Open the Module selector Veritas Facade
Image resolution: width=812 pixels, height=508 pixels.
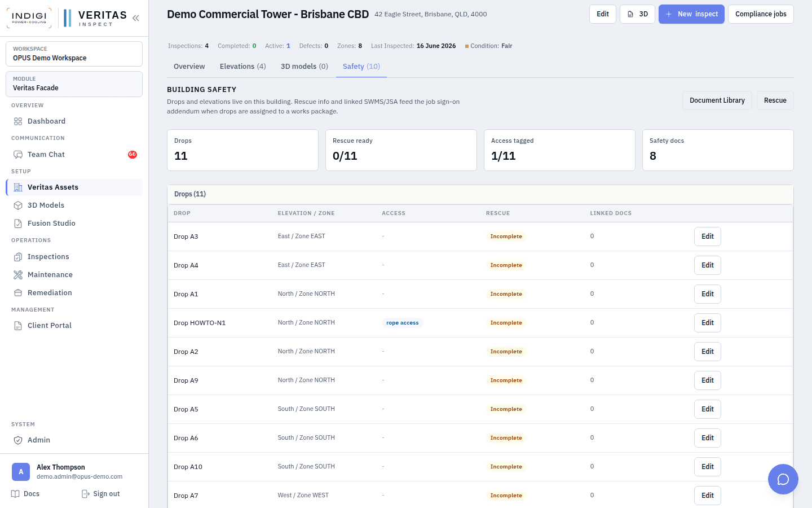click(x=74, y=84)
